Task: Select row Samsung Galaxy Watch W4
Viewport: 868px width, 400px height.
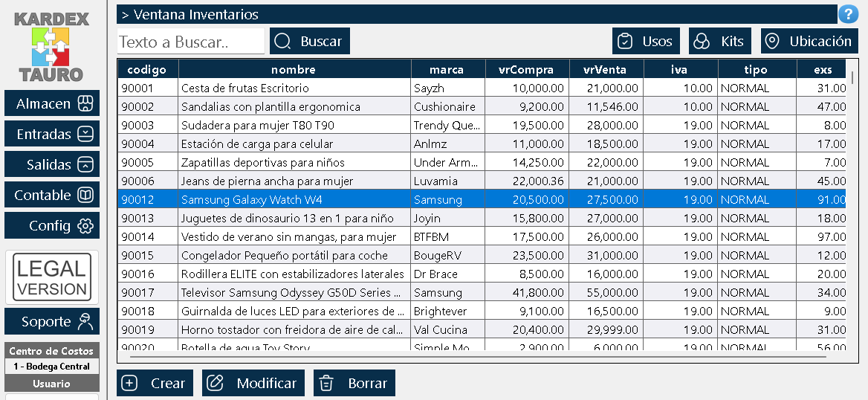Action: 482,199
